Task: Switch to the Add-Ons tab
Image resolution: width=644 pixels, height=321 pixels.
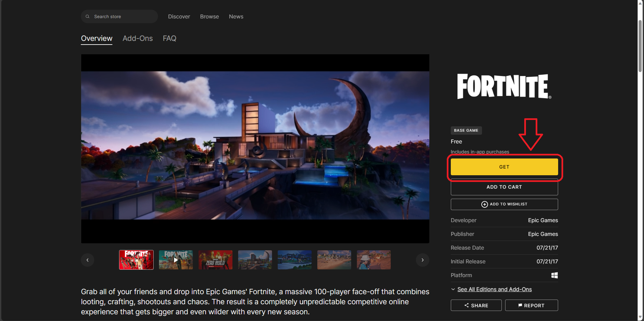Action: click(x=138, y=39)
